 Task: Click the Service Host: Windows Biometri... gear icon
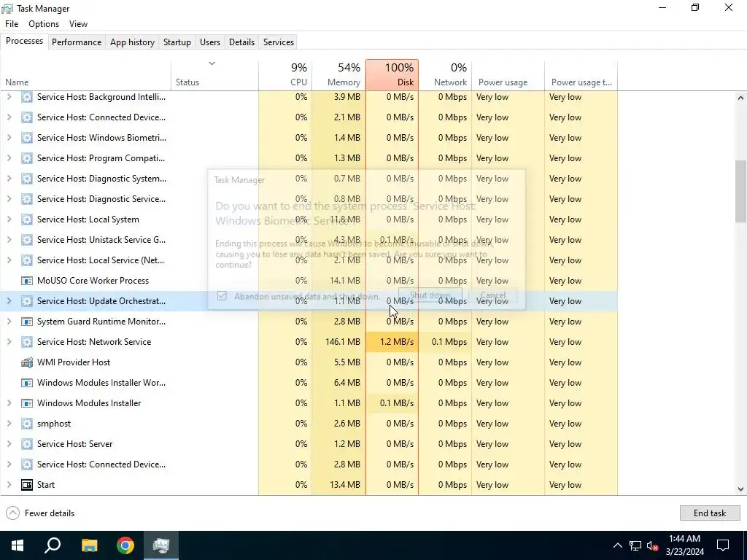pyautogui.click(x=27, y=138)
